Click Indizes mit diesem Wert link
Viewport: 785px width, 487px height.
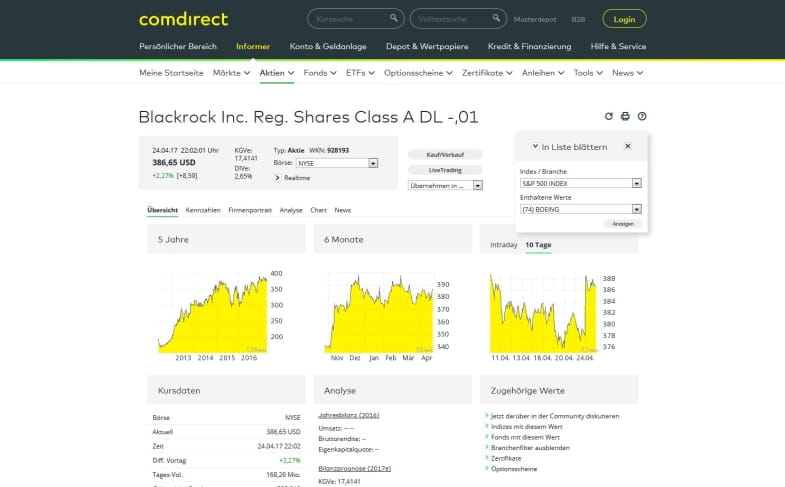click(x=527, y=426)
